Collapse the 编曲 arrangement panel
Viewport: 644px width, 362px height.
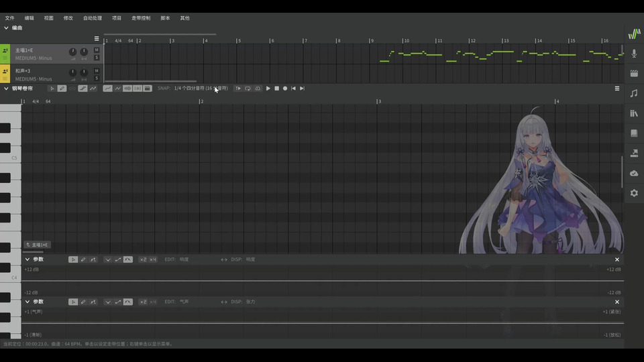6,28
